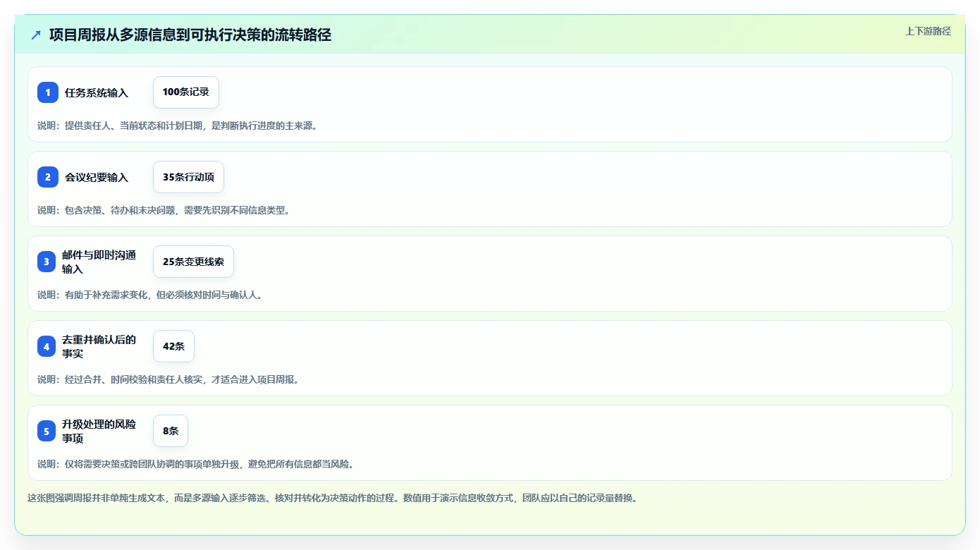
Task: Select the 100条记录 value chip
Action: (x=186, y=92)
